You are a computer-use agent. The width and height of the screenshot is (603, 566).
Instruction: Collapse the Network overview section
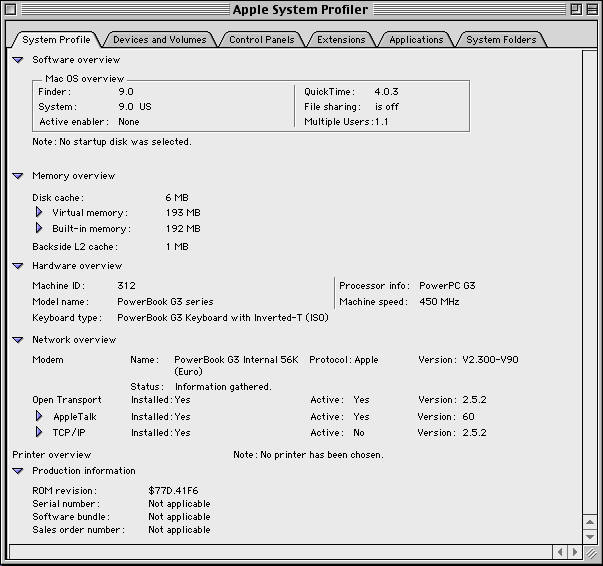18,340
